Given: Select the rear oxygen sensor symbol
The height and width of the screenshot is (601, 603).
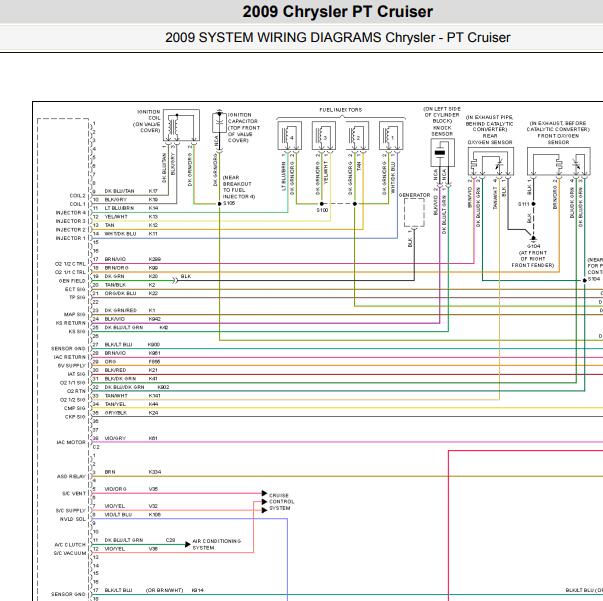Looking at the screenshot, I should pos(491,161).
